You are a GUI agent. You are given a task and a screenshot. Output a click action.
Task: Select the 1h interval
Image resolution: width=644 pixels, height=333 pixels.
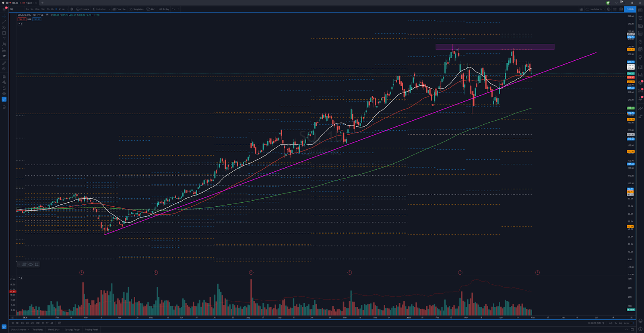coord(48,9)
